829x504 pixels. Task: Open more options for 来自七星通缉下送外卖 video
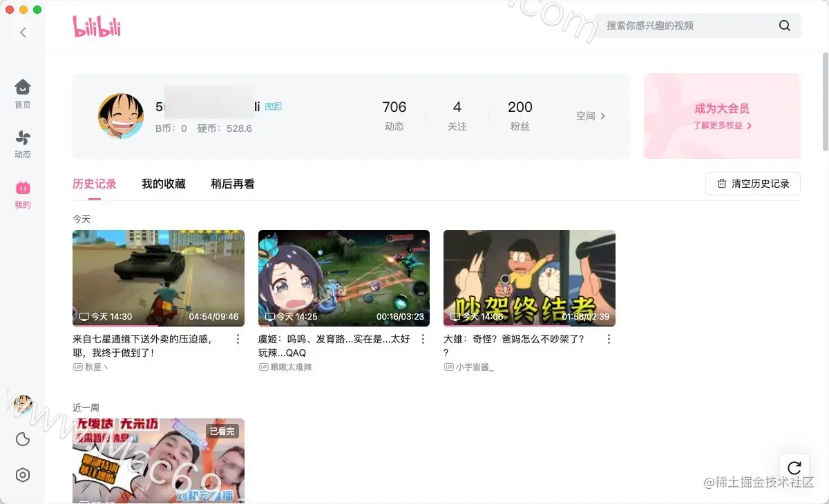tap(238, 339)
